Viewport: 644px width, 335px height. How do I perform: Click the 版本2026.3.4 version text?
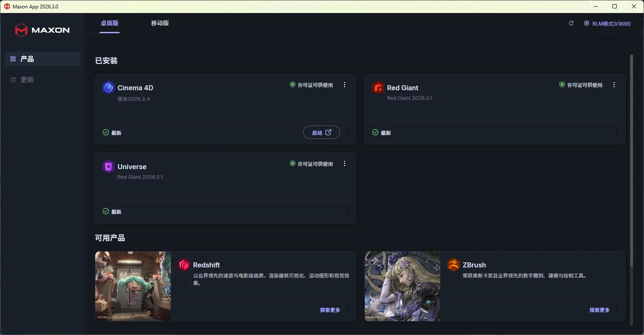(134, 99)
